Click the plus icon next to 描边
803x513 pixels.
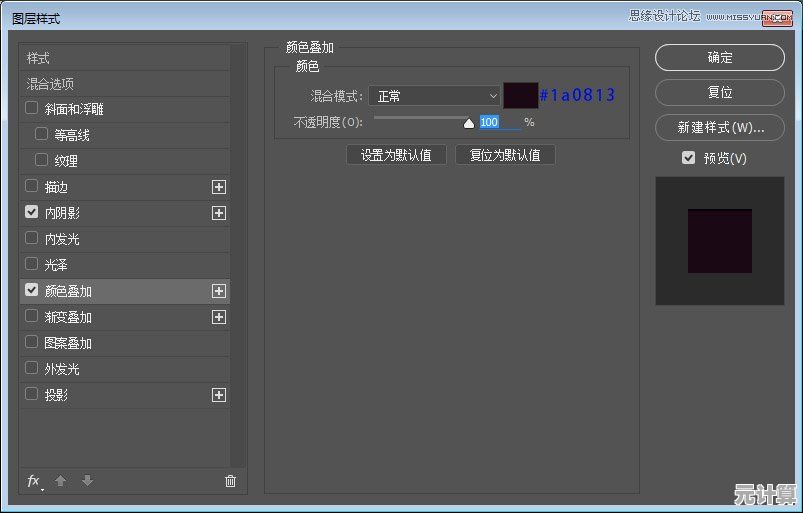pos(219,187)
